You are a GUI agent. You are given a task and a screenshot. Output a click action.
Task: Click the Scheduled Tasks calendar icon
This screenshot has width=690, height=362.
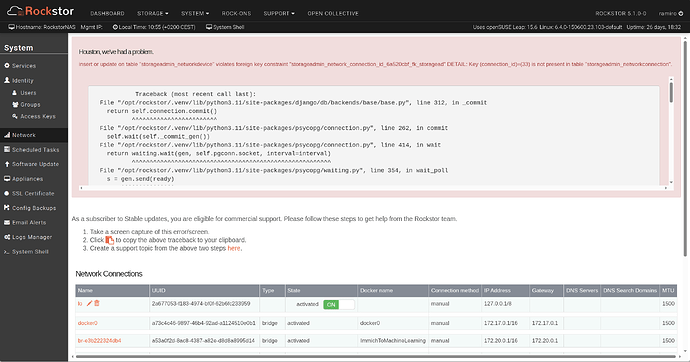7,150
